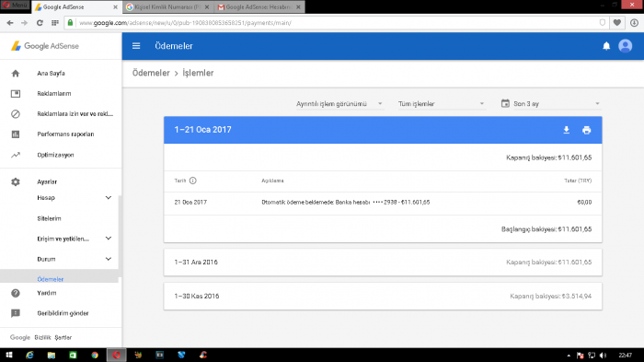Open the hamburger menu next to Ödemeler
Viewport: 644px width, 362px height.
click(x=136, y=46)
